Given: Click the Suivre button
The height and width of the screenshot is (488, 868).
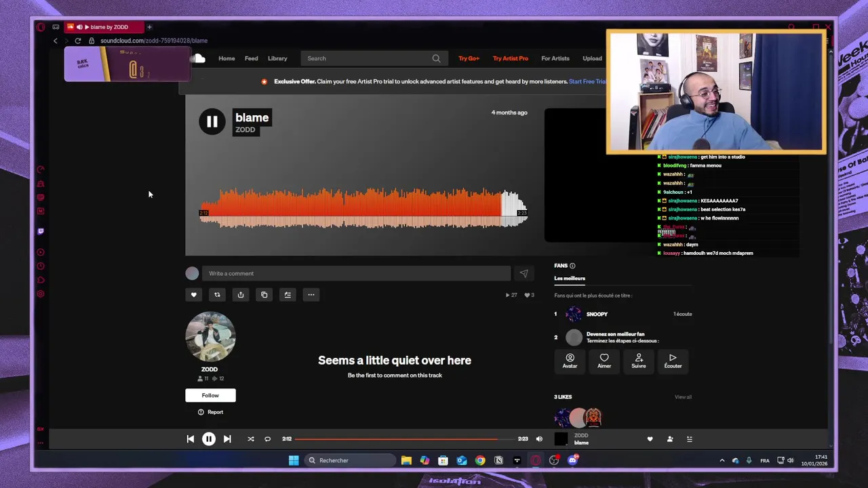Looking at the screenshot, I should point(639,361).
